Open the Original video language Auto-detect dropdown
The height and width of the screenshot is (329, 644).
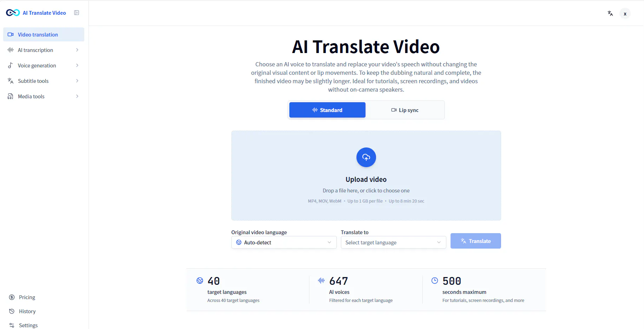coord(284,242)
